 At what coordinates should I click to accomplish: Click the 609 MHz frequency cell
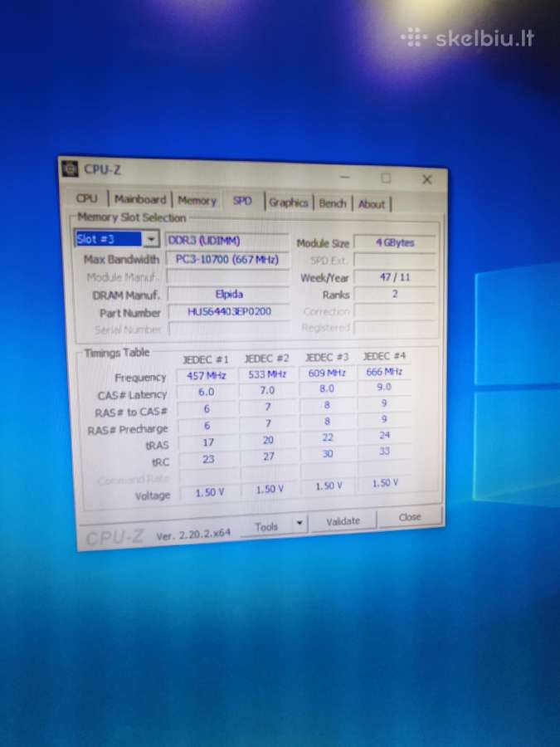coord(327,373)
